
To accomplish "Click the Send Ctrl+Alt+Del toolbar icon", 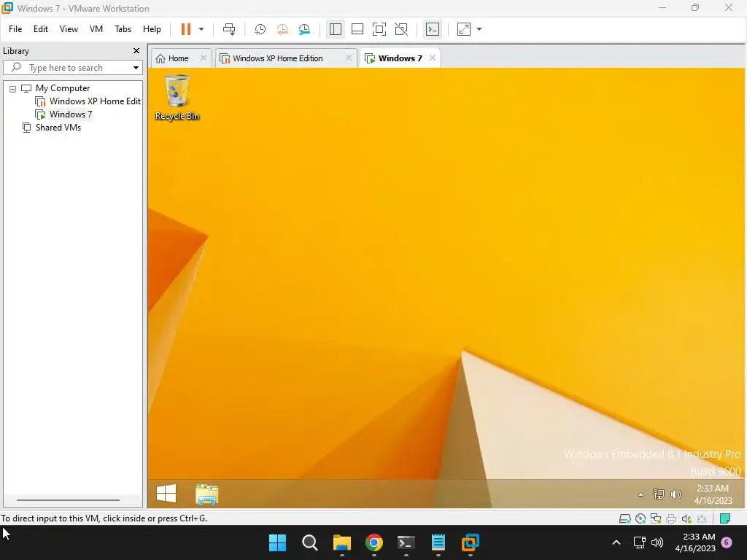I will coord(229,29).
